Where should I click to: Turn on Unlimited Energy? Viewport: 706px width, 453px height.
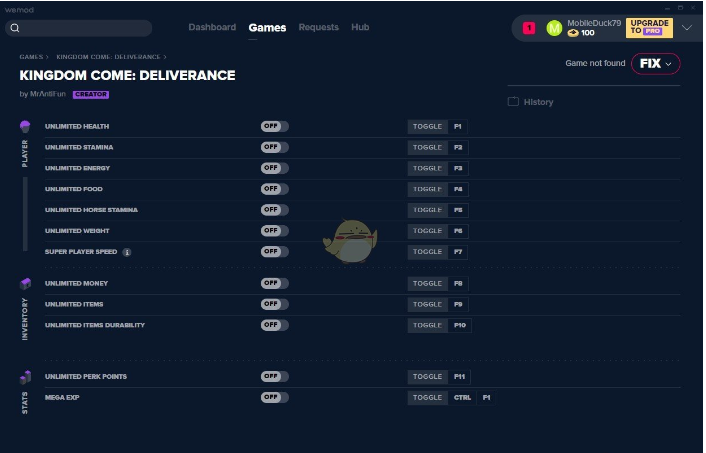pos(274,168)
